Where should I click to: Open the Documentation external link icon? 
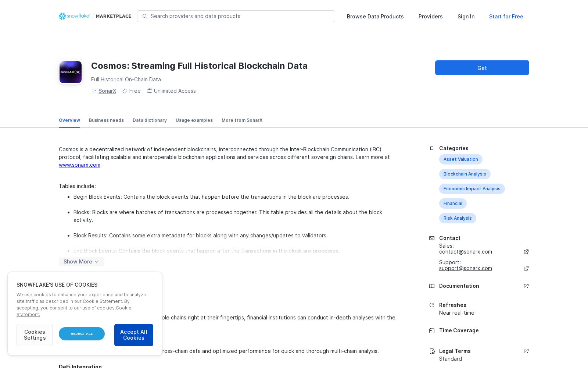[526, 286]
